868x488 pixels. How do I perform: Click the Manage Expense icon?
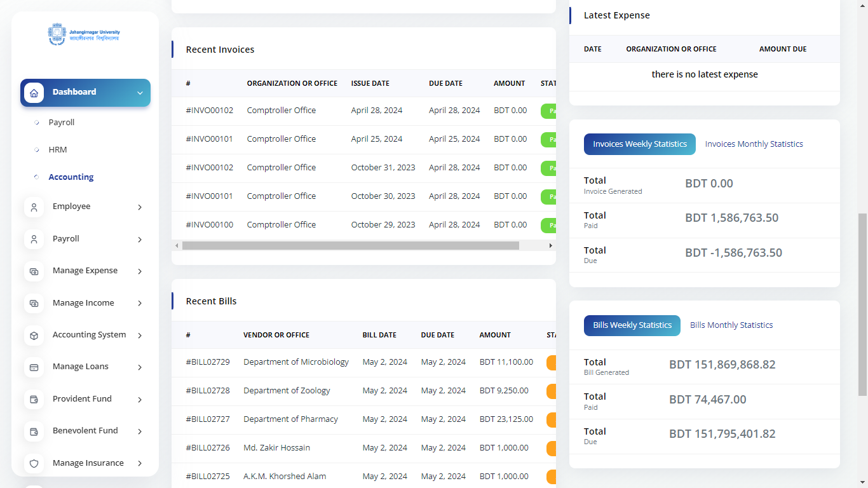coord(34,271)
